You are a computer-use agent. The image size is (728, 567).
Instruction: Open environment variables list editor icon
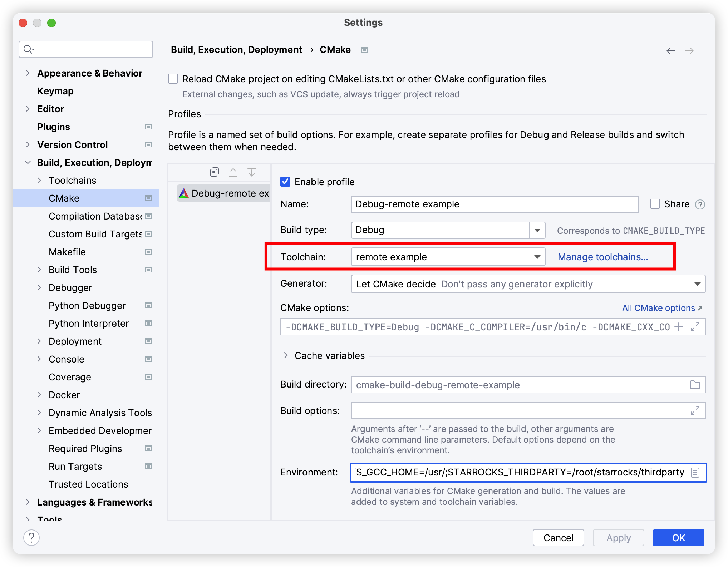pos(695,473)
